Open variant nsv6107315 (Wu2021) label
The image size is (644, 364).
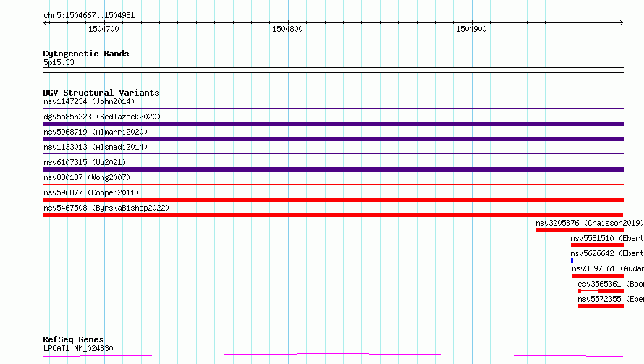(85, 162)
